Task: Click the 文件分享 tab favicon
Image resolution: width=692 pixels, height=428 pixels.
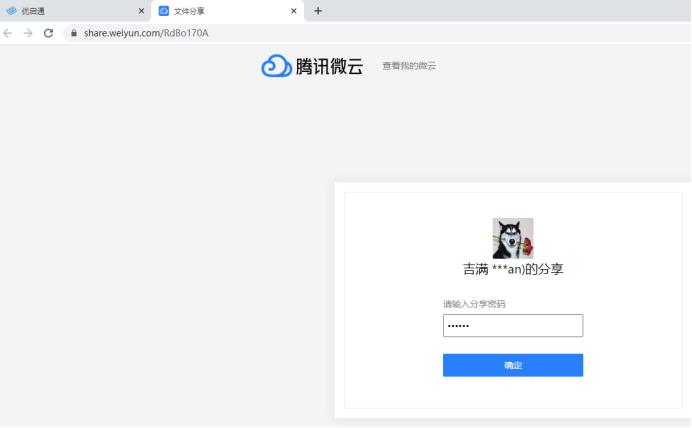Action: (x=164, y=11)
